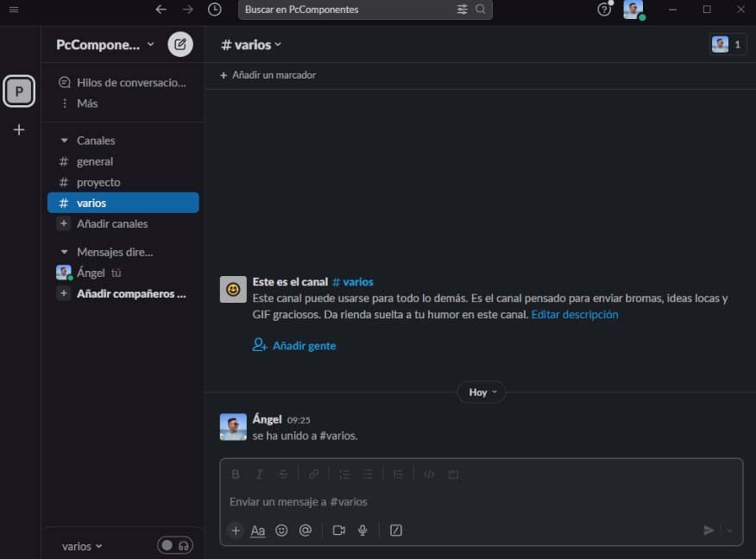Compose a new message with pencil icon
Screen dimensions: 756x559
pyautogui.click(x=180, y=44)
